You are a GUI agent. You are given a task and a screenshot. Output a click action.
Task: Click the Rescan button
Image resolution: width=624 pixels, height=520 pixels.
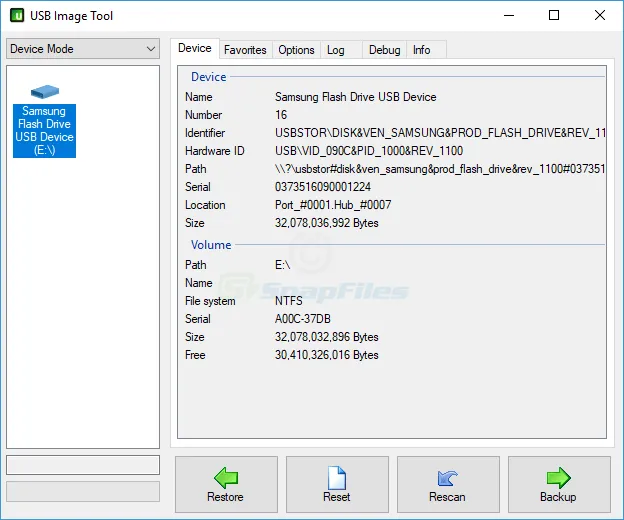point(448,484)
